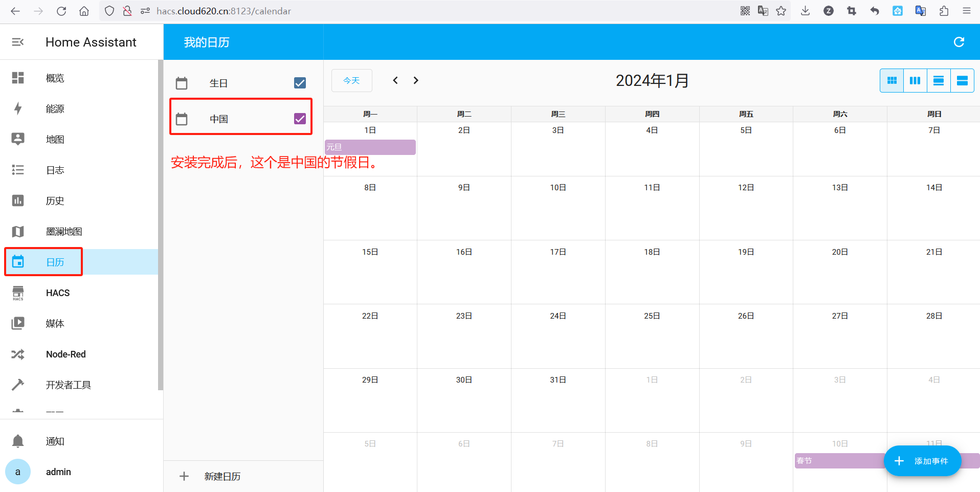Image resolution: width=980 pixels, height=492 pixels.
Task: Go to next month chevron
Action: [416, 80]
